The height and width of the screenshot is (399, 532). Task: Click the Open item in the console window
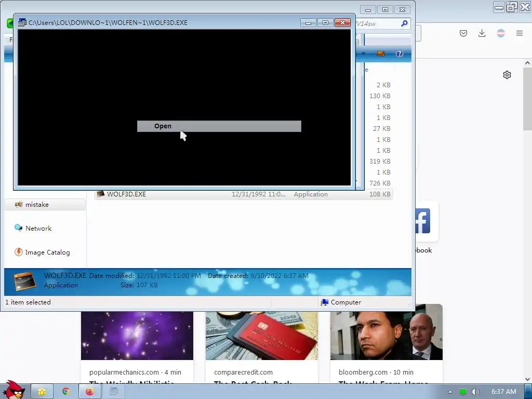click(219, 126)
